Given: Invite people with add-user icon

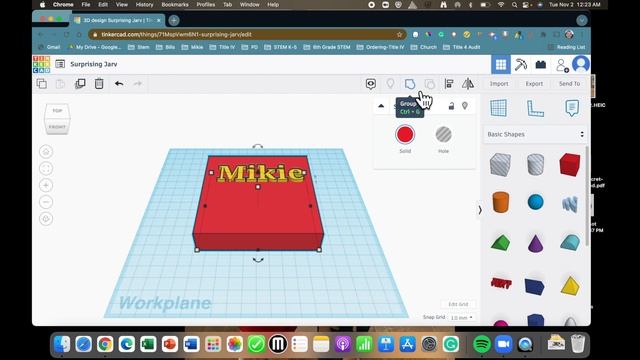Looking at the screenshot, I should 562,65.
